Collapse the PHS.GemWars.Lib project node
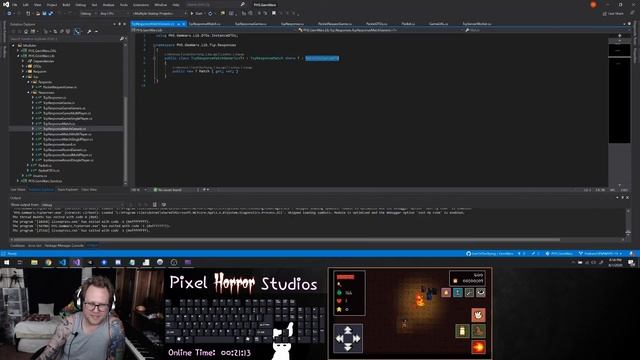640x360 pixels. [x=18, y=56]
